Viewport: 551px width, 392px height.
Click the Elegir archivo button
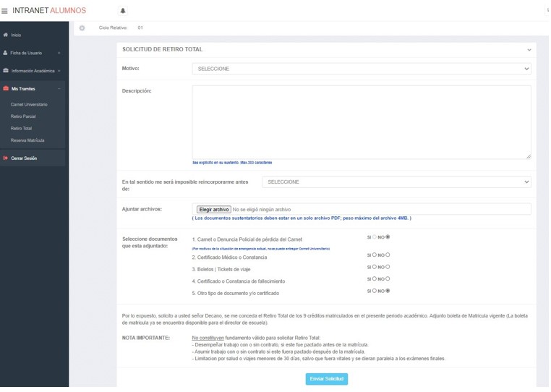213,210
